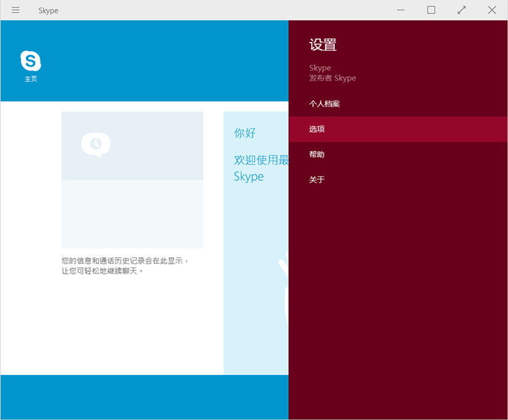Open 个人档案 settings entry
This screenshot has height=420, width=508.
coord(398,104)
